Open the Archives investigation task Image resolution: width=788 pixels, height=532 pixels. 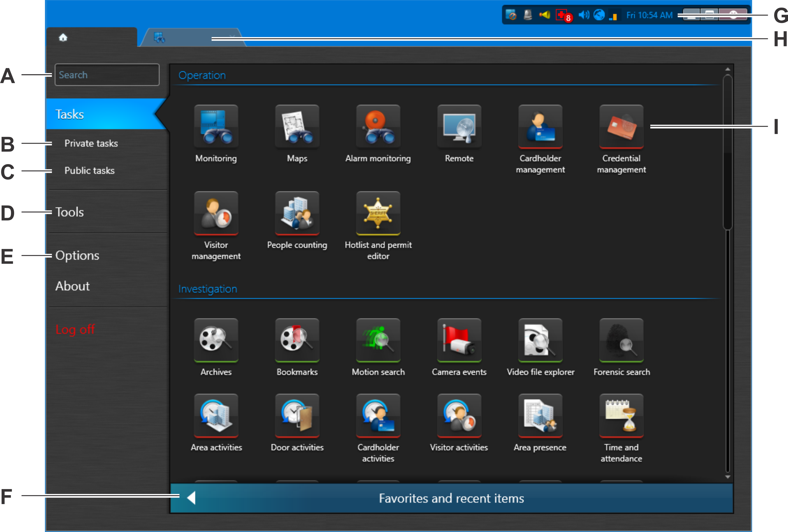tap(216, 341)
